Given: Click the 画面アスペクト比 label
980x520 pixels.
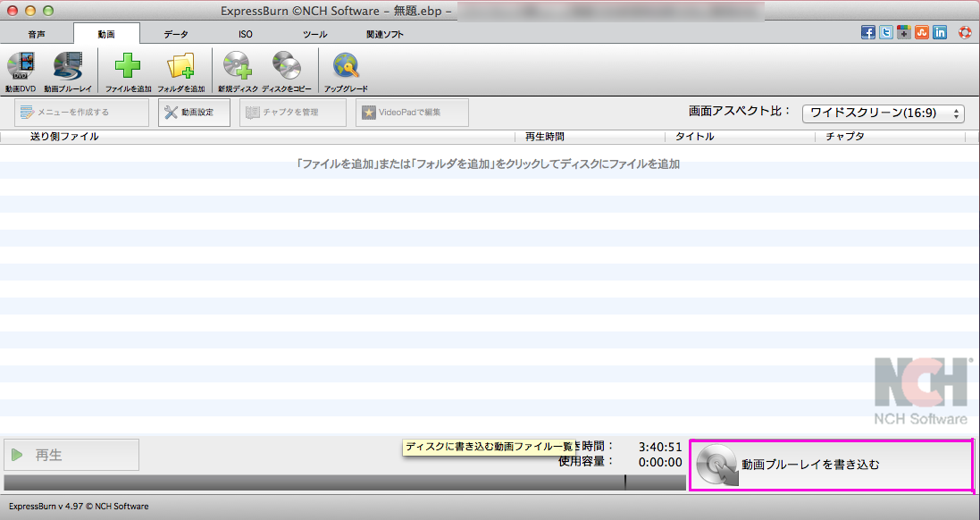Looking at the screenshot, I should click(740, 112).
